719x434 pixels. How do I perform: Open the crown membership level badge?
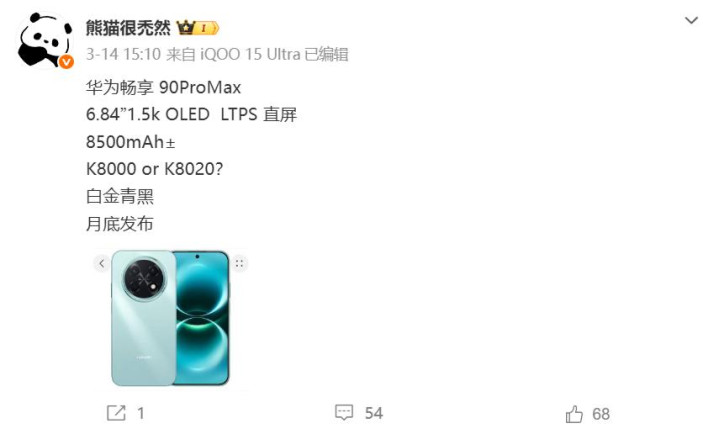point(198,28)
